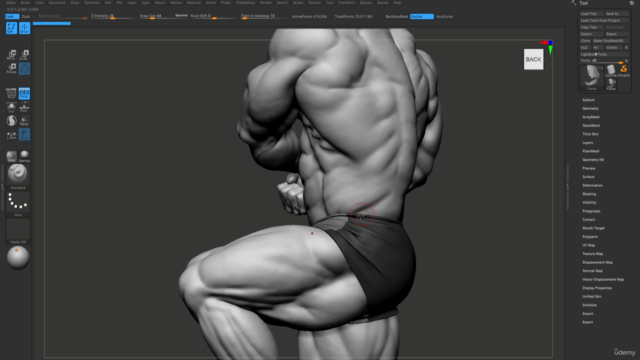Screen dimensions: 640x360
Task: Select the Move gizmo icon
Action: (11, 55)
